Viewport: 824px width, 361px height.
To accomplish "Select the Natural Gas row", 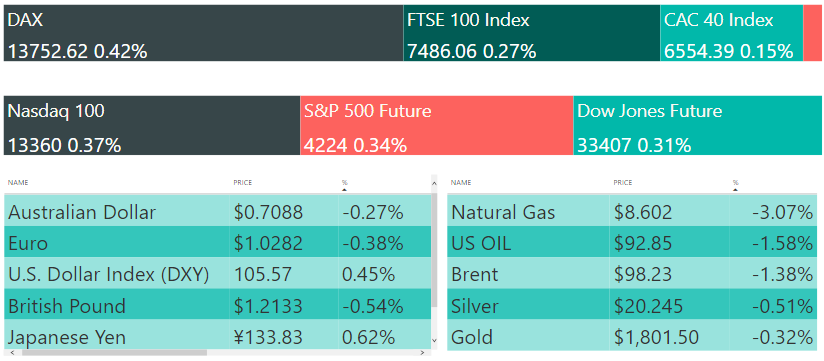I will [633, 212].
